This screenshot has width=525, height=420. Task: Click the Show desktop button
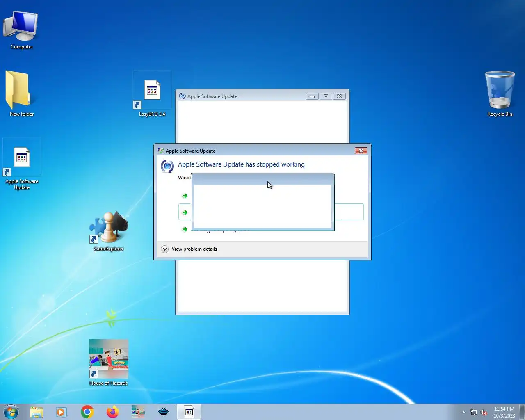522,412
